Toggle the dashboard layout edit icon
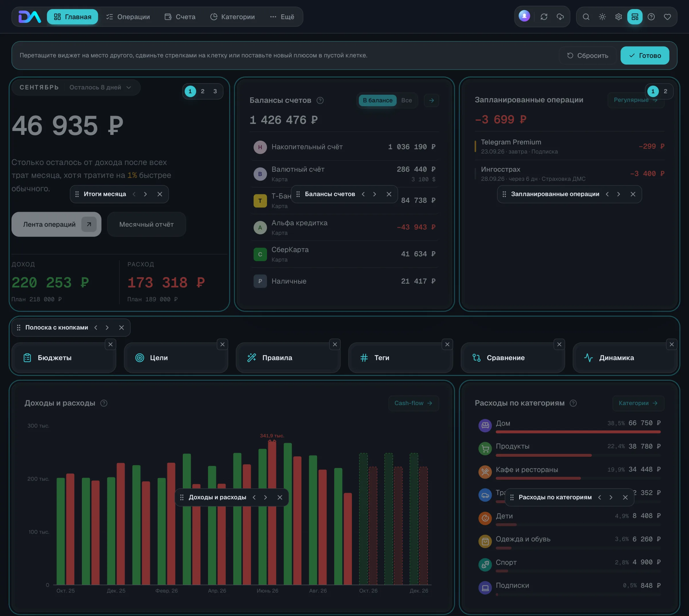The height and width of the screenshot is (616, 689). click(634, 17)
